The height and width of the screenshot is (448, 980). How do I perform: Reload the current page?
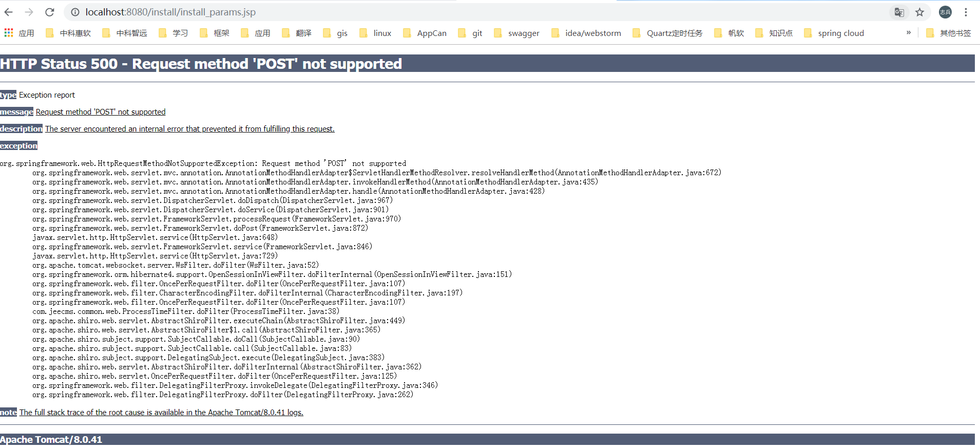click(x=50, y=12)
